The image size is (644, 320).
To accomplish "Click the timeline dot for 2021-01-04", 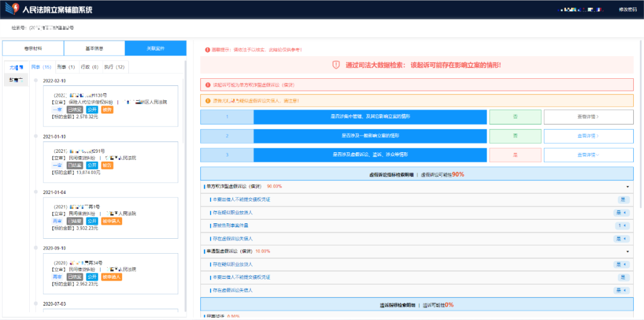I will pos(36,192).
